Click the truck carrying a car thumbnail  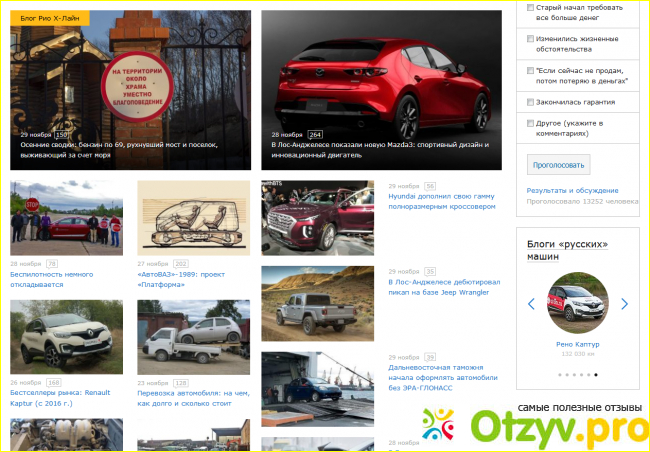(x=194, y=337)
